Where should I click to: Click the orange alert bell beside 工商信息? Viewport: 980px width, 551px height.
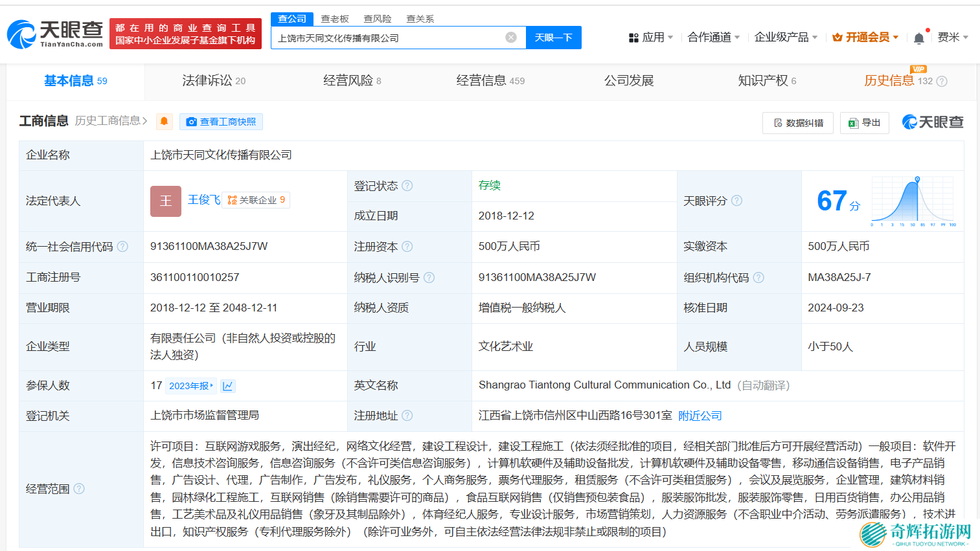[x=165, y=121]
